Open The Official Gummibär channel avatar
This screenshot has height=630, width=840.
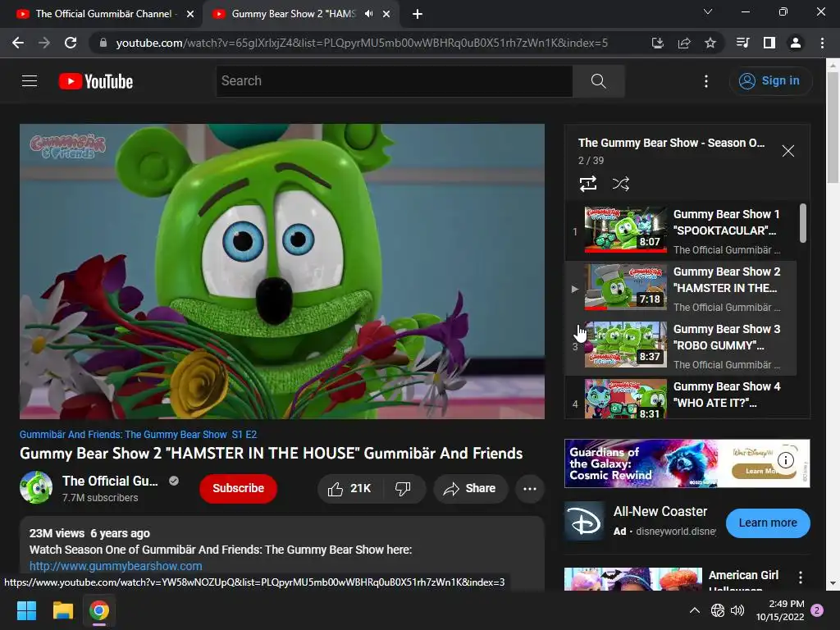tap(36, 487)
